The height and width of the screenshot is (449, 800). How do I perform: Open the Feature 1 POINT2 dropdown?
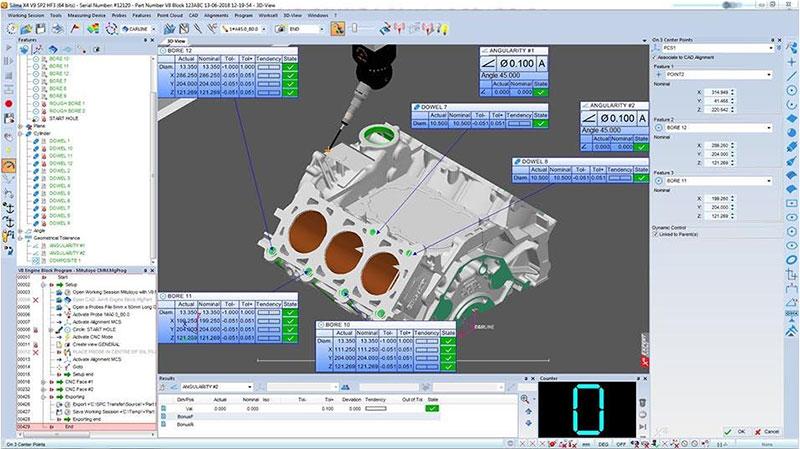click(x=771, y=75)
